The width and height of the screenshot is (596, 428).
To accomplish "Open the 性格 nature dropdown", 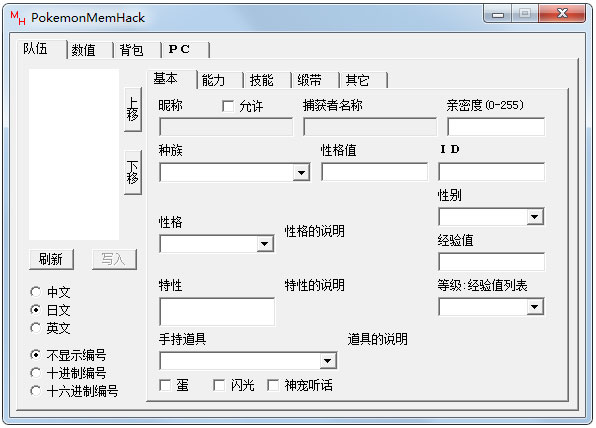I will [265, 244].
